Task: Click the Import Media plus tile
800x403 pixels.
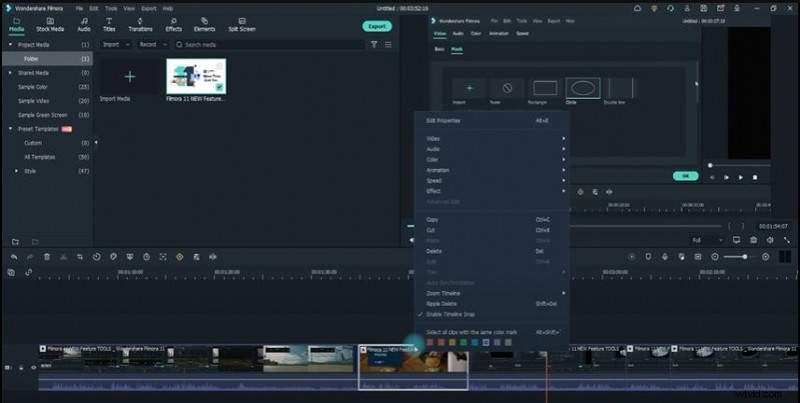Action: (130, 77)
